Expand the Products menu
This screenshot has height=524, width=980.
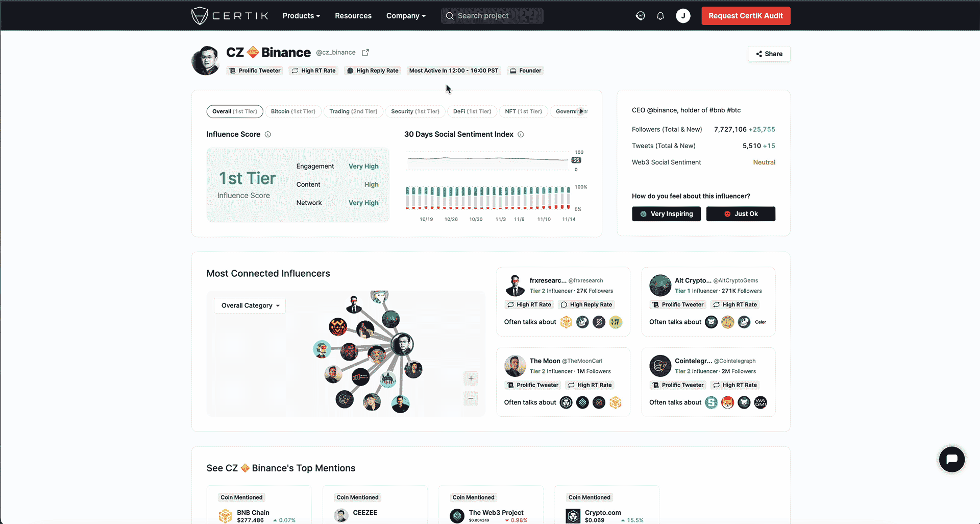click(302, 16)
